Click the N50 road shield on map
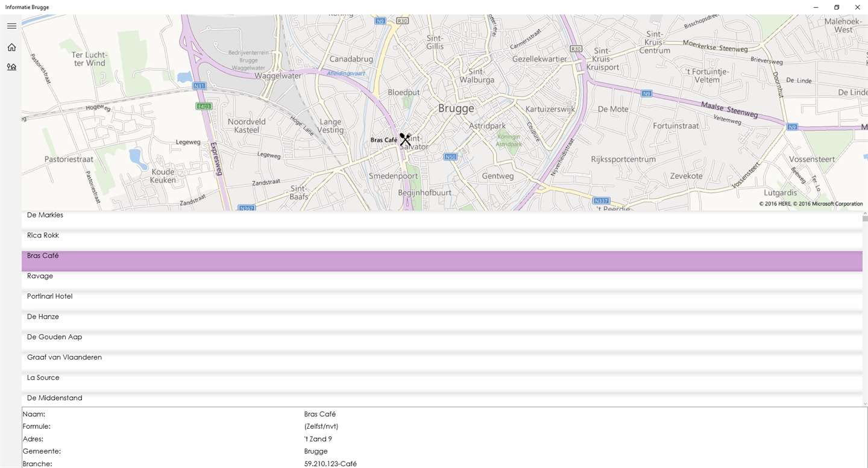The image size is (868, 468). 450,157
